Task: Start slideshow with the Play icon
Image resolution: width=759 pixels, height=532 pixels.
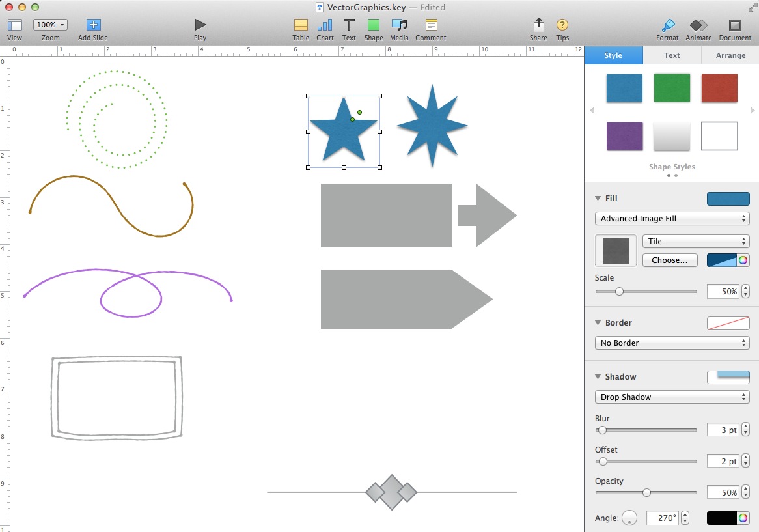Action: [200, 25]
